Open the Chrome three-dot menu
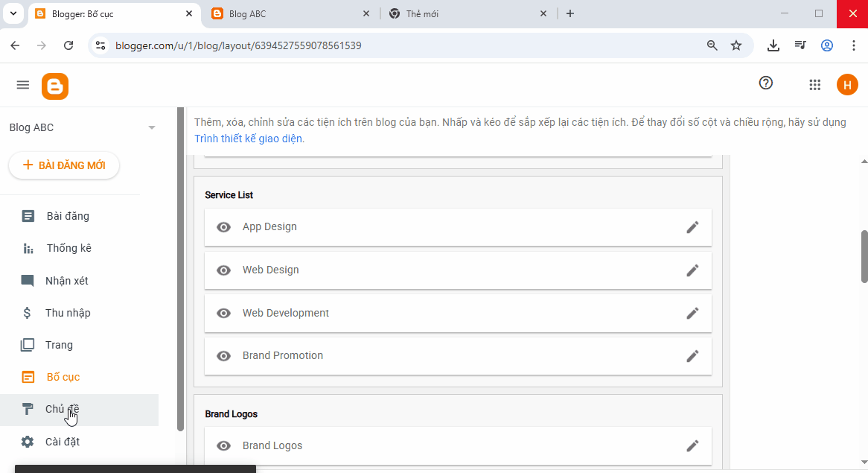The image size is (868, 473). [x=854, y=45]
